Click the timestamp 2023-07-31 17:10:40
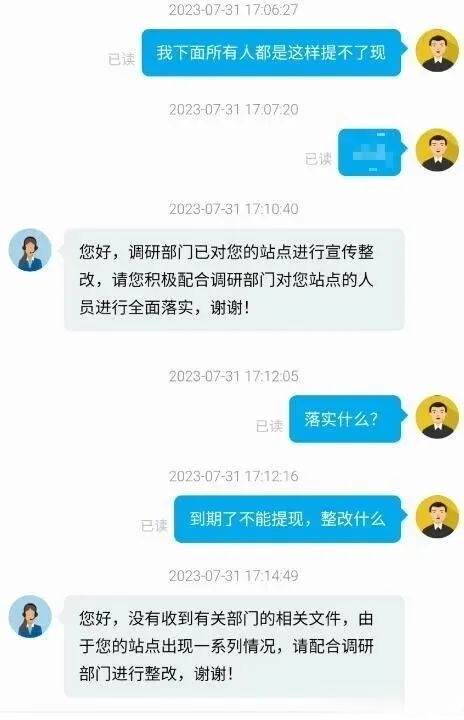464x720 pixels. click(234, 209)
